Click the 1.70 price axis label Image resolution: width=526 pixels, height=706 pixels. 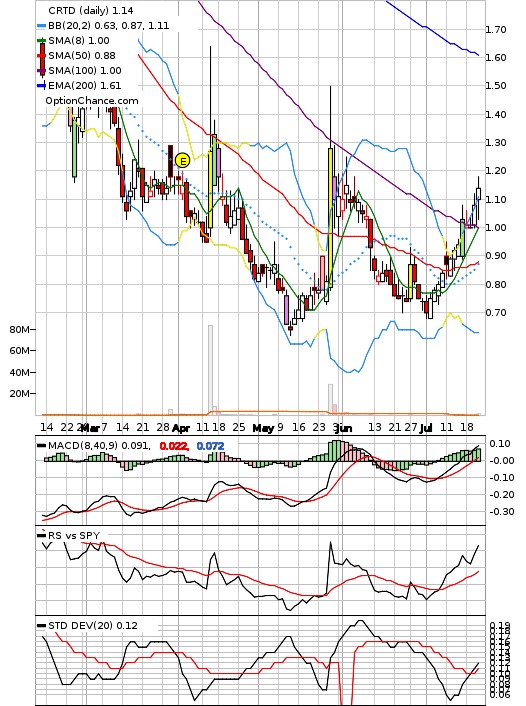[x=496, y=30]
